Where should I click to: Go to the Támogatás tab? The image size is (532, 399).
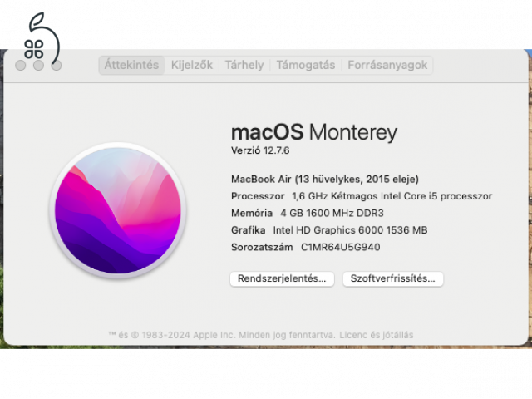point(306,65)
